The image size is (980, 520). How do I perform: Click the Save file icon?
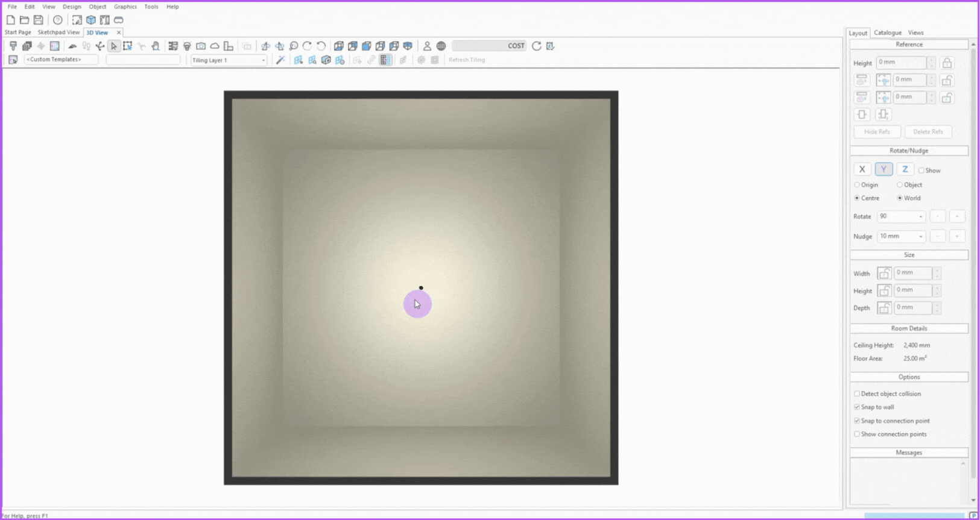pyautogui.click(x=38, y=20)
